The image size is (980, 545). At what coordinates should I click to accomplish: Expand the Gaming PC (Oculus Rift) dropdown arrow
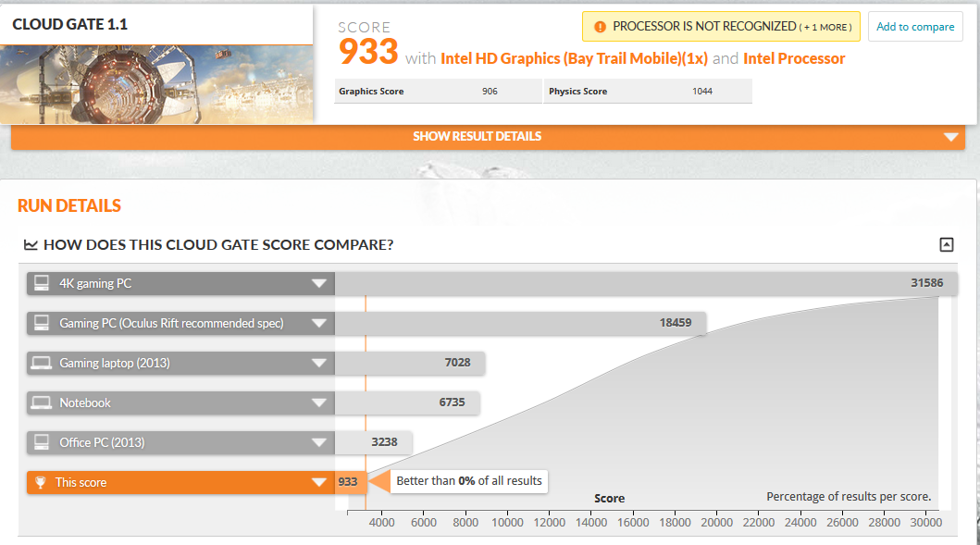318,324
